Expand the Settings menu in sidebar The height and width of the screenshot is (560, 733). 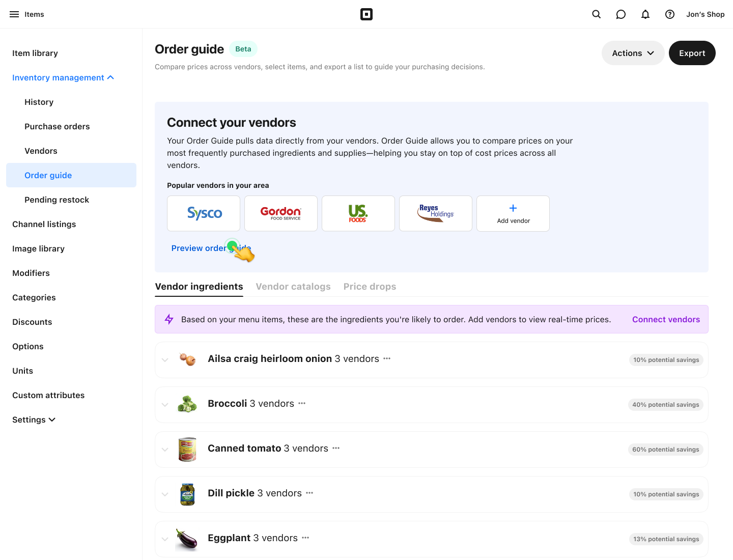pos(34,419)
